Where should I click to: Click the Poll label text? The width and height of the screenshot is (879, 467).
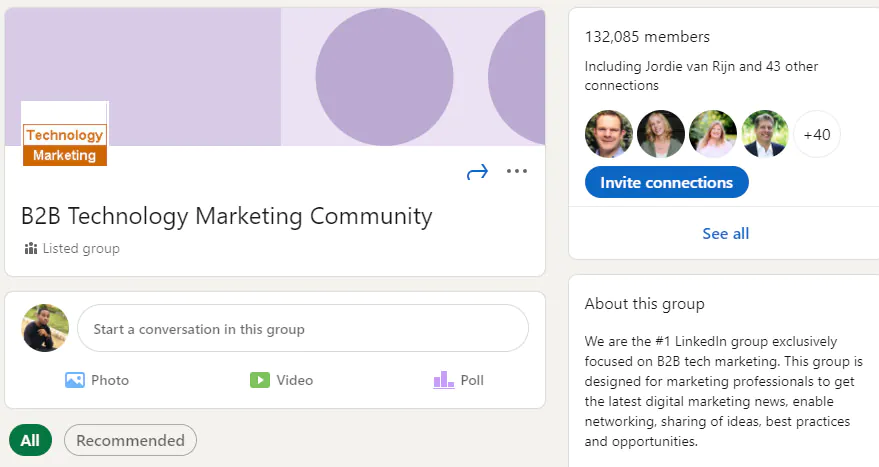pos(472,380)
